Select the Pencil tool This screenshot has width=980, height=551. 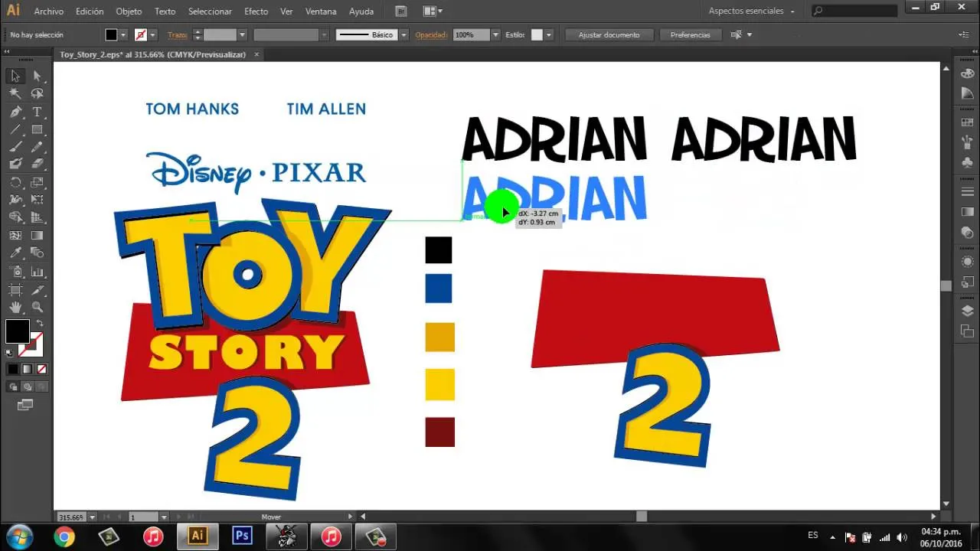(x=37, y=147)
